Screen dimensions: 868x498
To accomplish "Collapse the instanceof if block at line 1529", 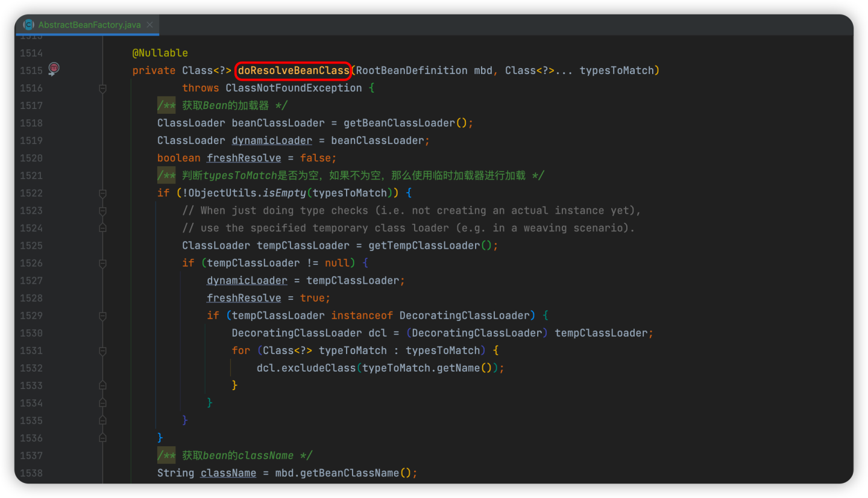I will coord(102,316).
